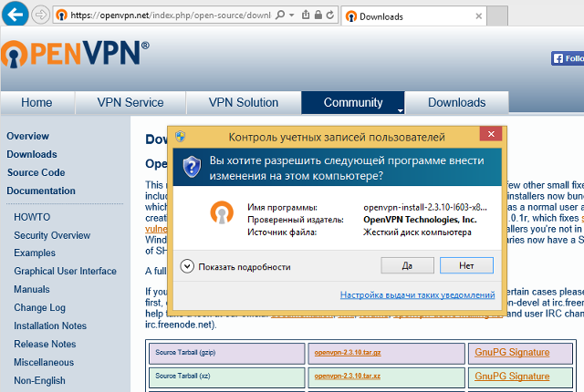Image resolution: width=584 pixels, height=392 pixels.
Task: Open GnuPG Signature for xz tarball
Action: [x=512, y=376]
